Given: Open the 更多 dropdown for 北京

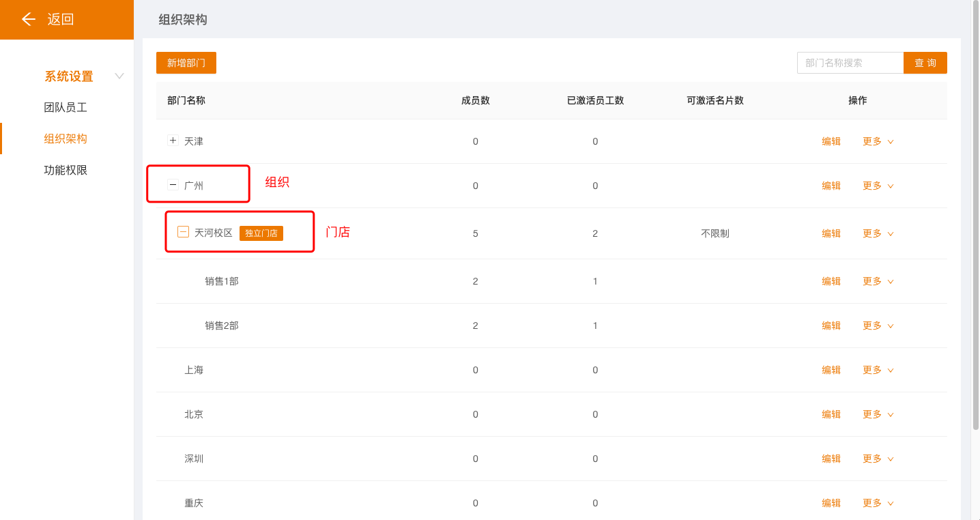Looking at the screenshot, I should coord(878,414).
